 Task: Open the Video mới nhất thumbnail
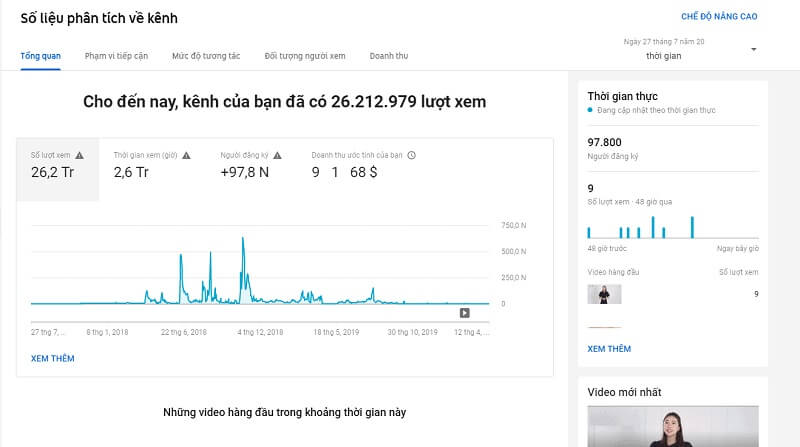pyautogui.click(x=672, y=427)
